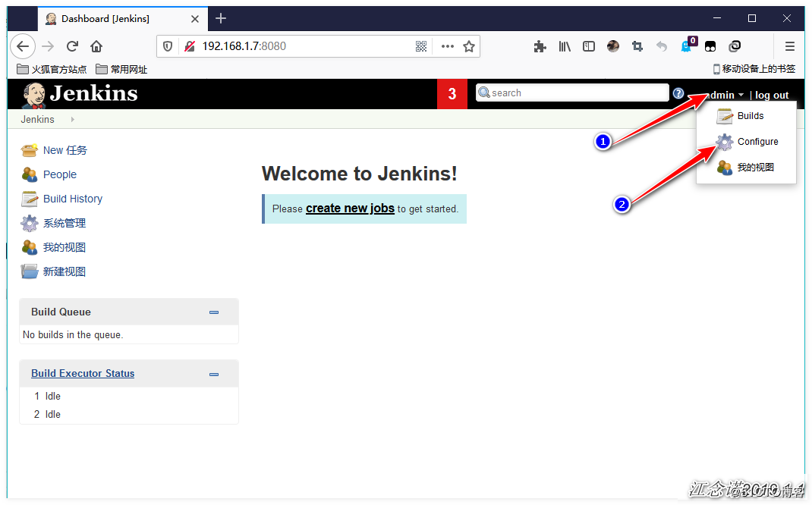Click the Jenkins breadcrumb link
This screenshot has height=505, width=812.
point(37,120)
